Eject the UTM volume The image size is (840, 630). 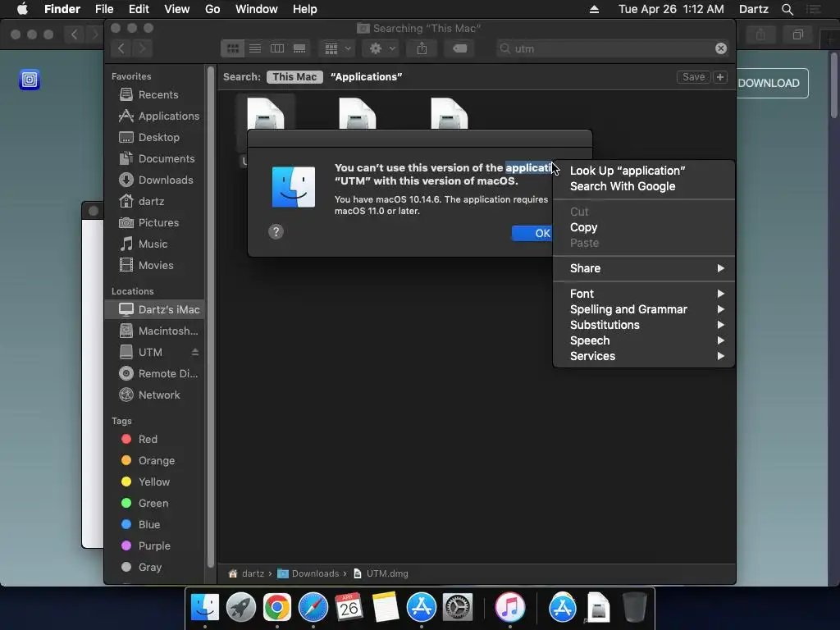pyautogui.click(x=195, y=352)
